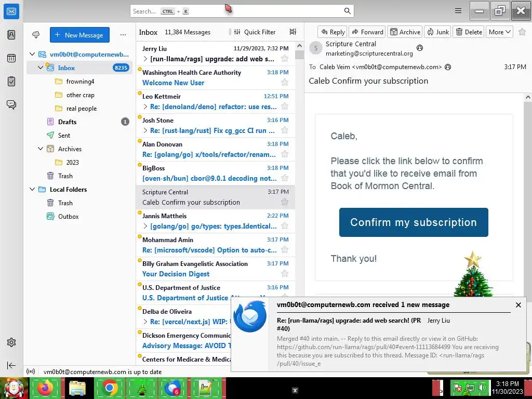This screenshot has width=532, height=399.
Task: Click the taskbar clock
Action: [x=508, y=388]
